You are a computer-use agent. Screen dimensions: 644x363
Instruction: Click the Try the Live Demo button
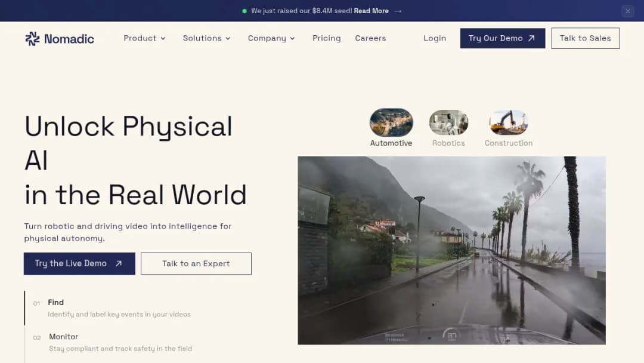(x=79, y=263)
